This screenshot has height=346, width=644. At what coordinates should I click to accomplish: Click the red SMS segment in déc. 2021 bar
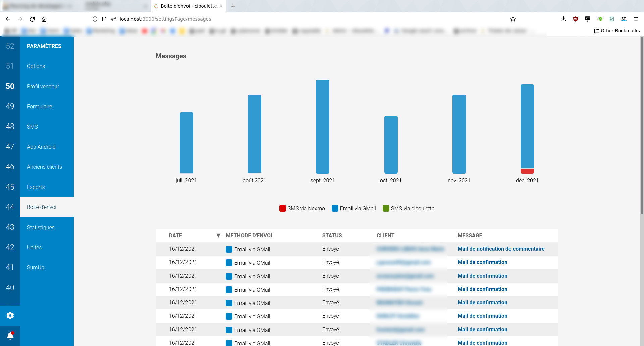pos(527,171)
